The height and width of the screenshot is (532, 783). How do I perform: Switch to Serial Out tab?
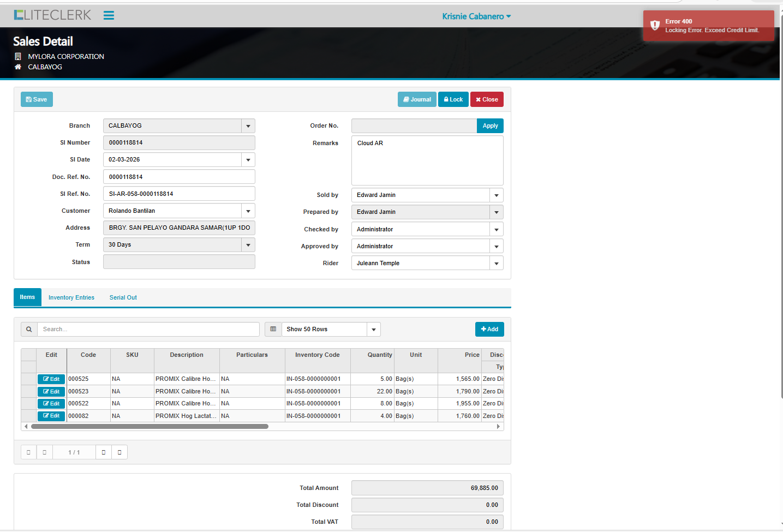123,298
